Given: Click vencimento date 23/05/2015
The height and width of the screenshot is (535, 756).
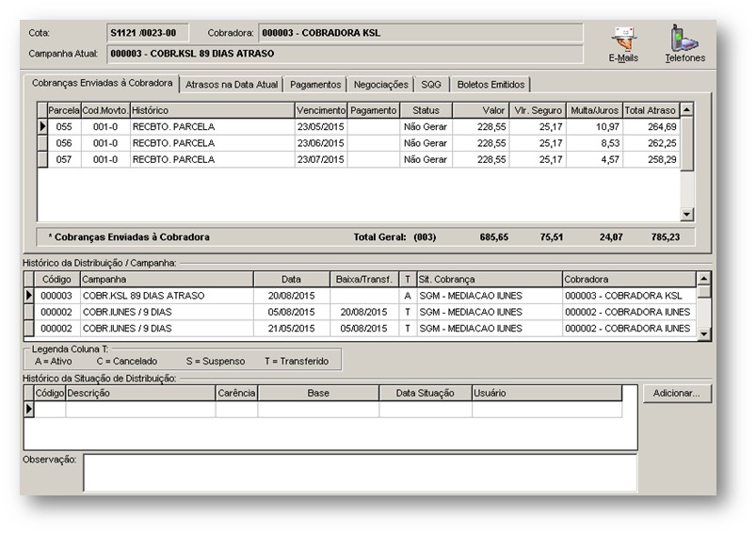Looking at the screenshot, I should pyautogui.click(x=321, y=126).
